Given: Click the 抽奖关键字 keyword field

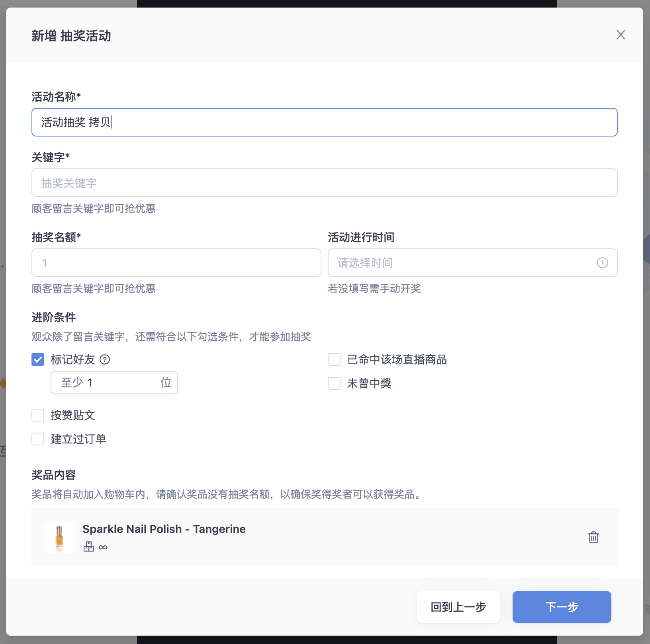Looking at the screenshot, I should pyautogui.click(x=324, y=183).
